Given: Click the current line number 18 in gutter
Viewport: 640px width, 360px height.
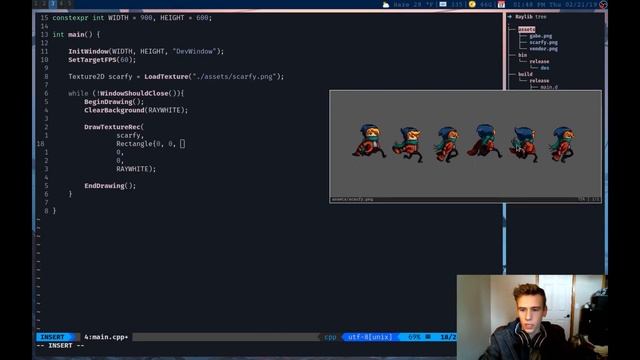Looking at the screenshot, I should pos(40,144).
